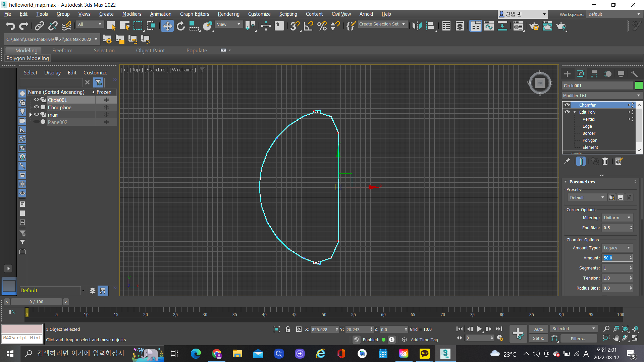Click the Undo arrow icon

click(10, 26)
